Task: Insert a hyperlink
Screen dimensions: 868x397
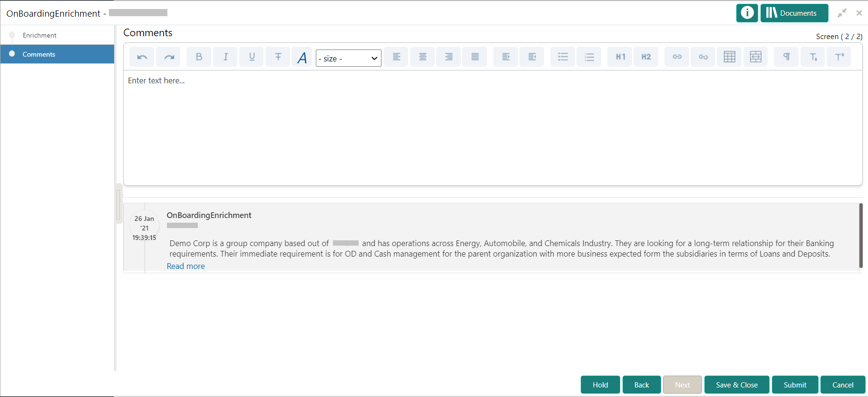Action: click(677, 57)
